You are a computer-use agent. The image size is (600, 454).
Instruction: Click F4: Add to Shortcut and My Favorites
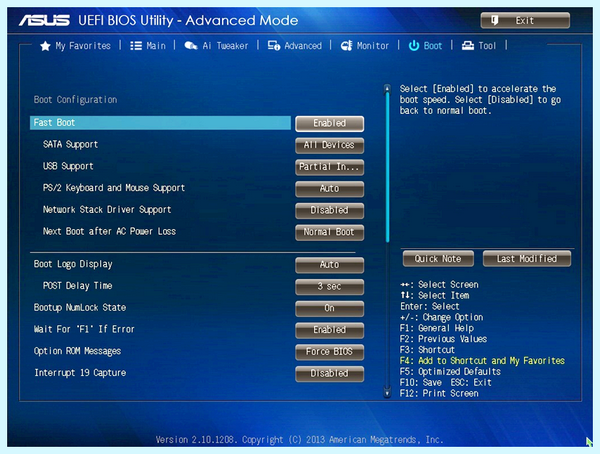tap(482, 361)
